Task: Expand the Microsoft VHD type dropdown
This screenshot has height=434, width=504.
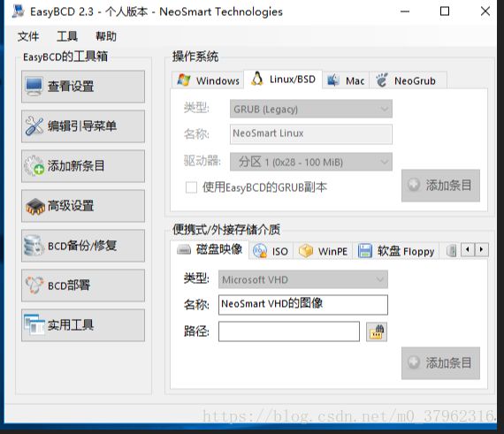Action: [x=303, y=279]
